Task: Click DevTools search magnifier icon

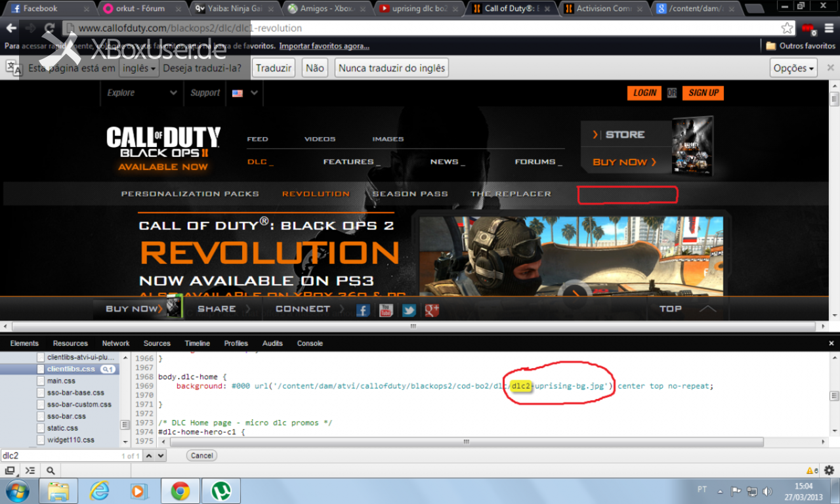Action: [50, 471]
